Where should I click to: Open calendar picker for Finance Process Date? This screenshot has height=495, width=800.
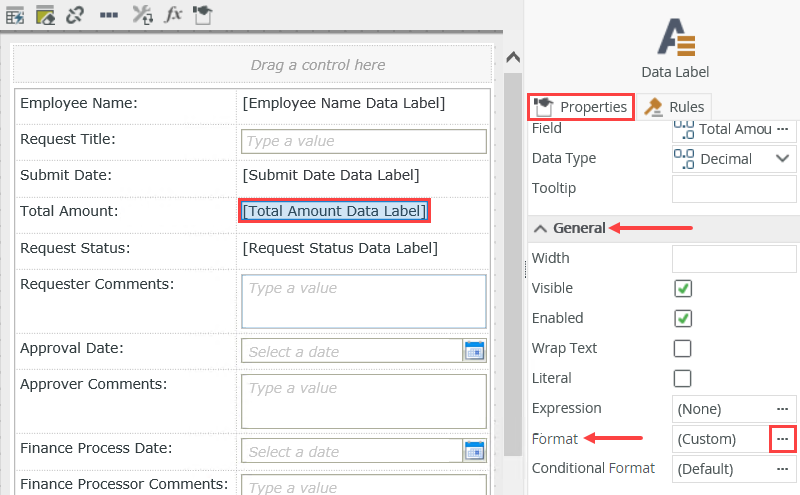pyautogui.click(x=474, y=451)
